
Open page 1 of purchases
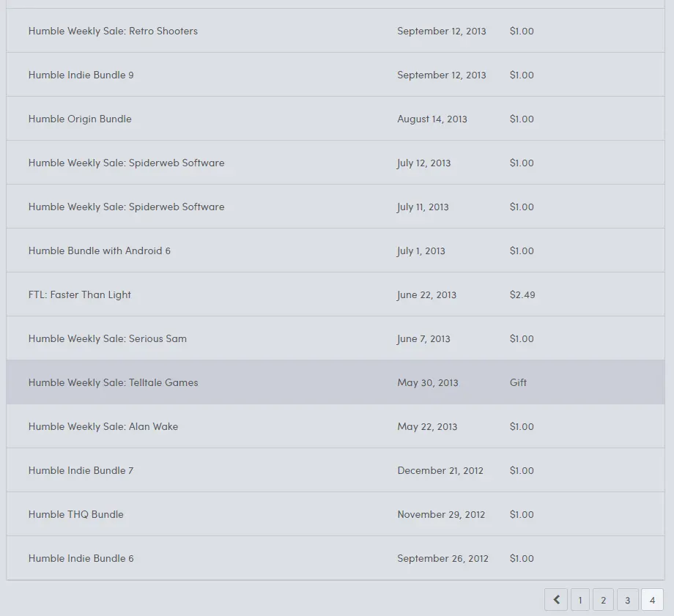tap(580, 600)
